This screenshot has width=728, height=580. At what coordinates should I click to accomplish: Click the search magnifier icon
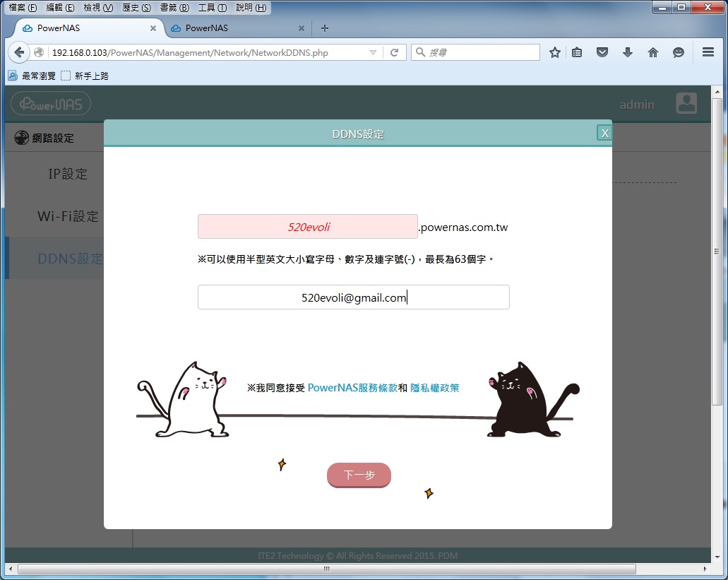click(x=420, y=52)
